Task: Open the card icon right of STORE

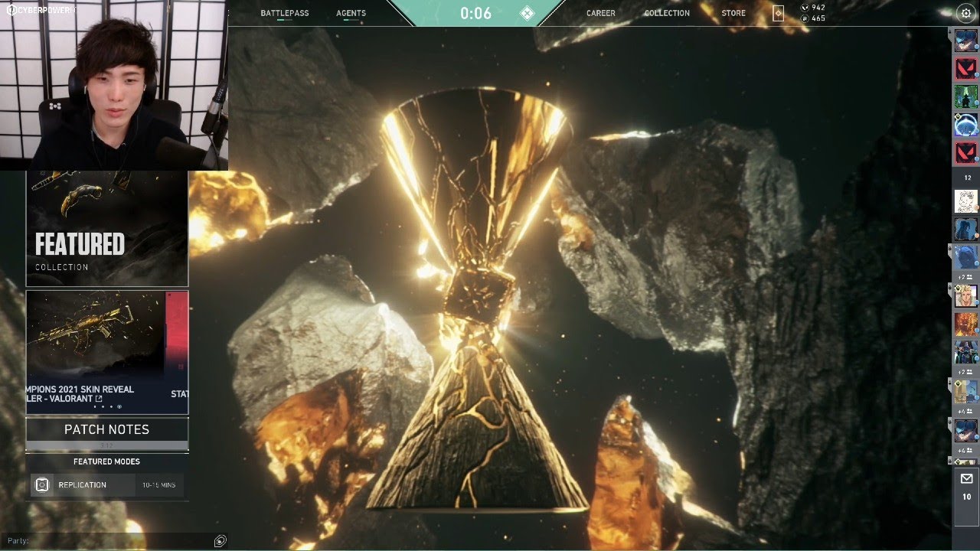Action: 778,13
